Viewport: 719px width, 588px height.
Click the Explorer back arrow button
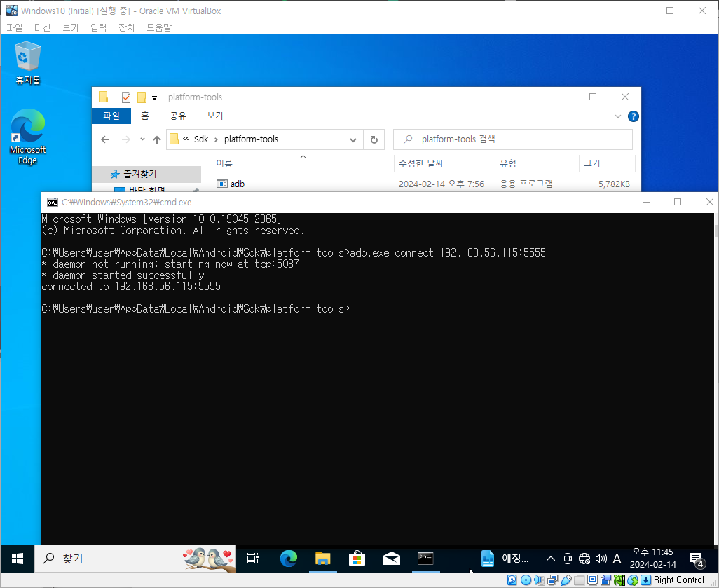[105, 139]
